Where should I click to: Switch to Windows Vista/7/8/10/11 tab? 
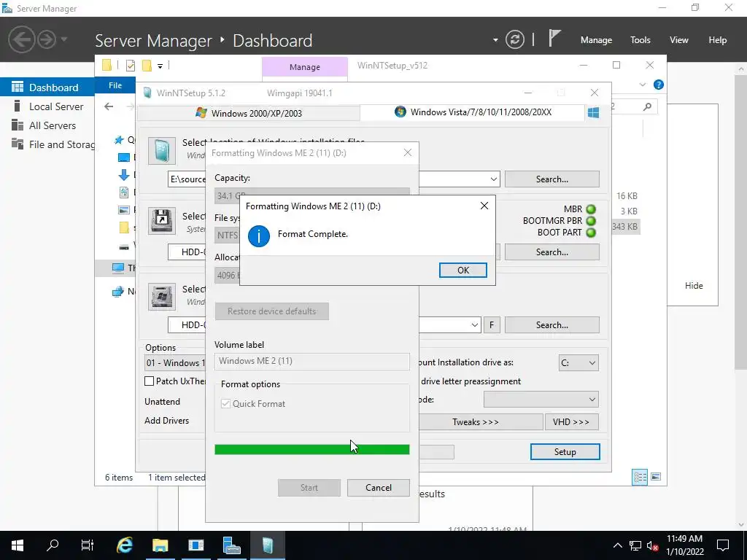(x=472, y=112)
